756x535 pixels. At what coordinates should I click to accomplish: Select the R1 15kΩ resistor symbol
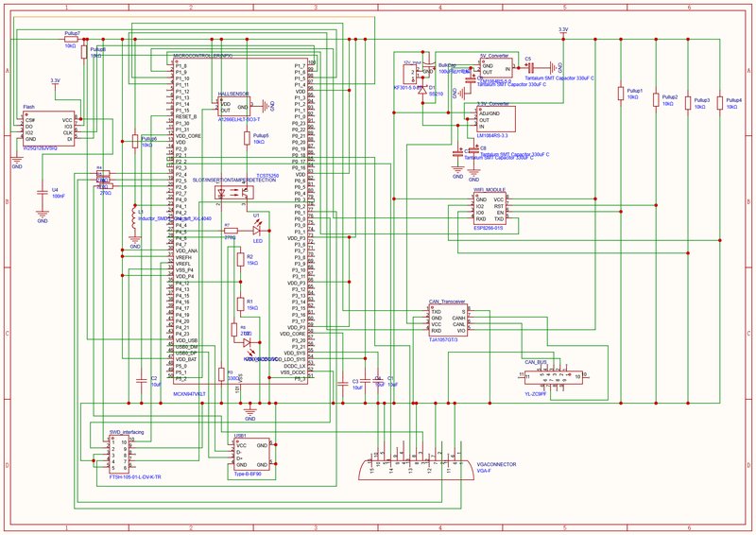[240, 304]
